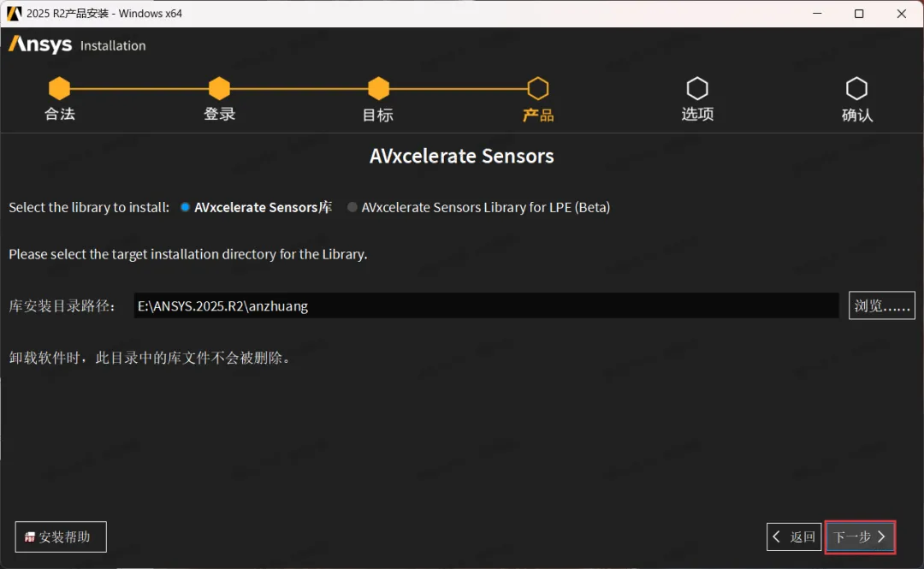Viewport: 924px width, 569px height.
Task: Click the 返回 back button
Action: (794, 536)
